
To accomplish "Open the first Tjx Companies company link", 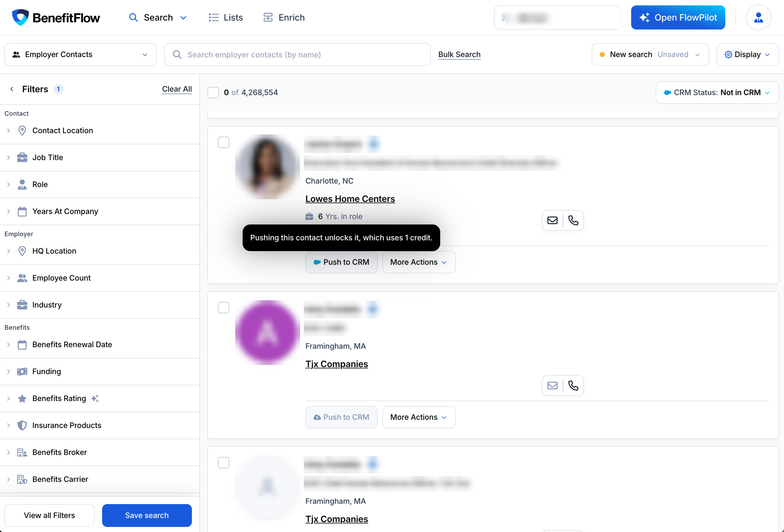I will (x=336, y=364).
